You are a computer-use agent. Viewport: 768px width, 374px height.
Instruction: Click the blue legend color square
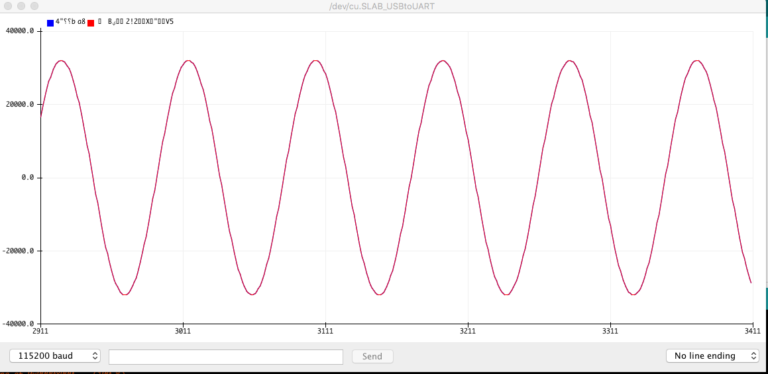coord(50,23)
